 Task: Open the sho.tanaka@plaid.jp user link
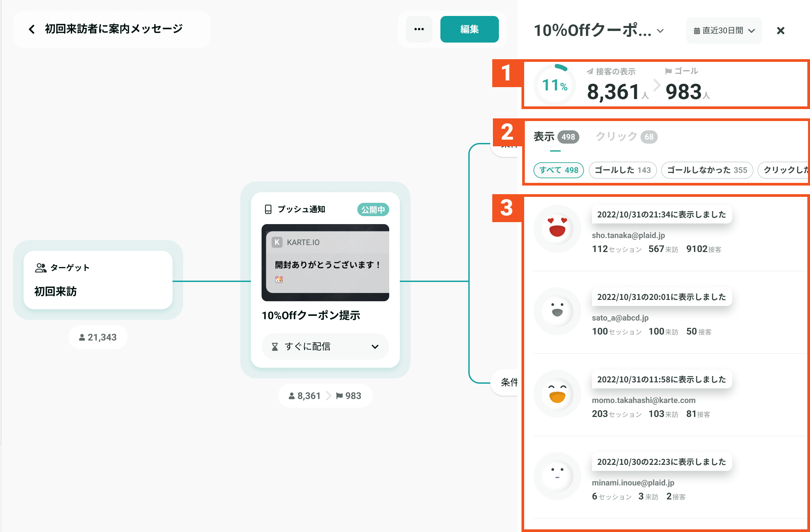click(628, 235)
